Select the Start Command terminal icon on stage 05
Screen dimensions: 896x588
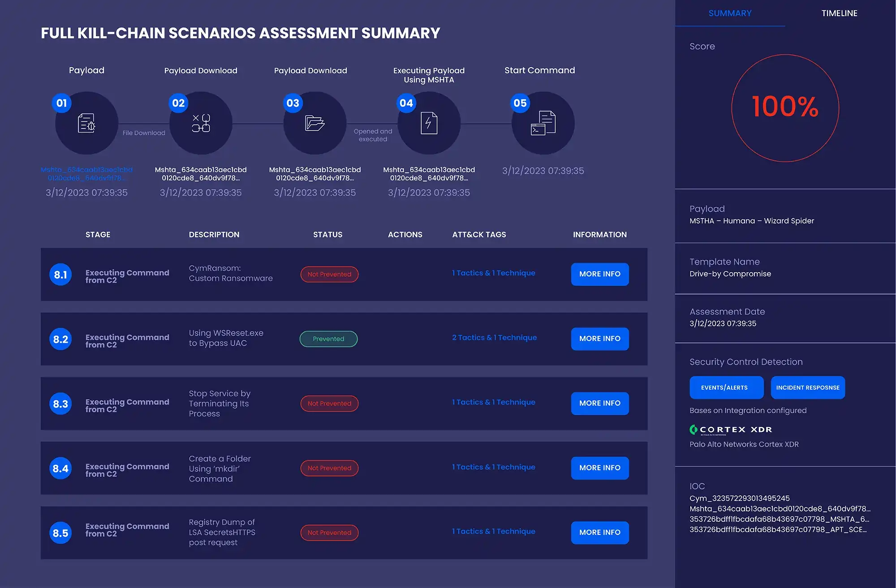point(543,123)
